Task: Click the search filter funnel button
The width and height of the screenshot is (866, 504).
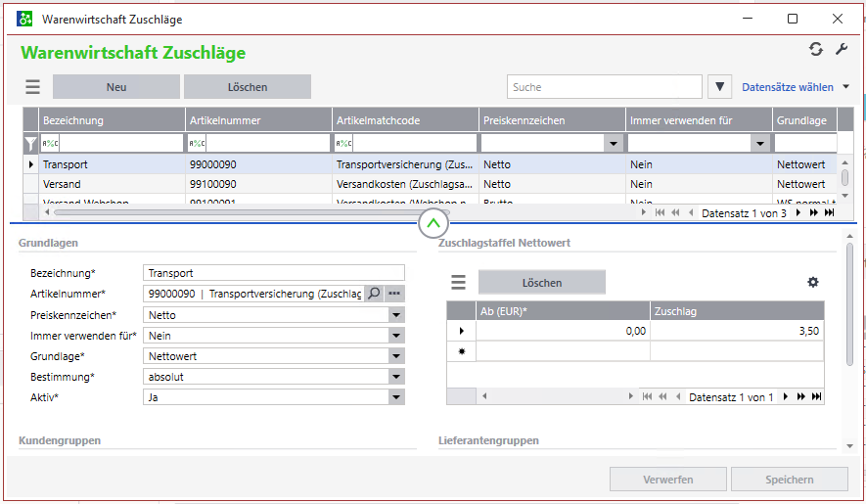Action: point(720,87)
